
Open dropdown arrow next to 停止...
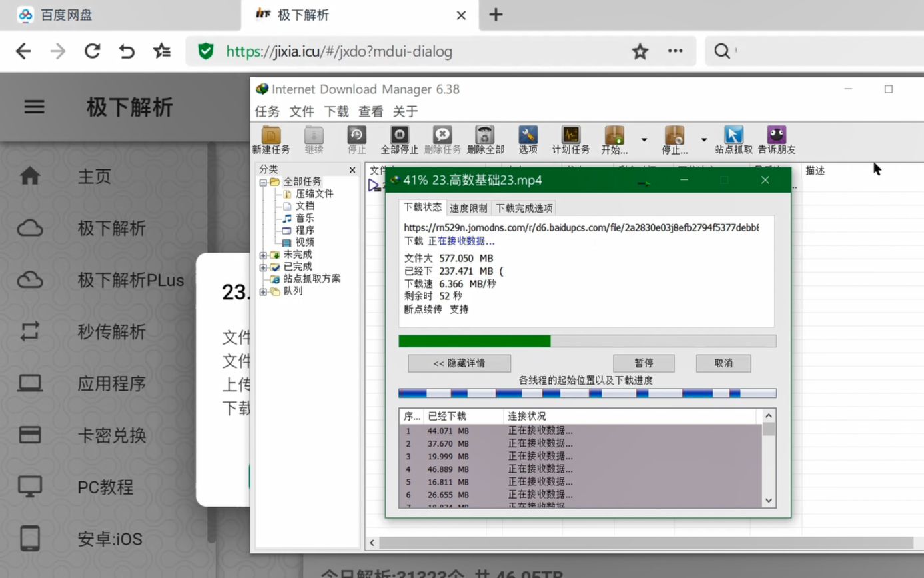click(x=704, y=140)
